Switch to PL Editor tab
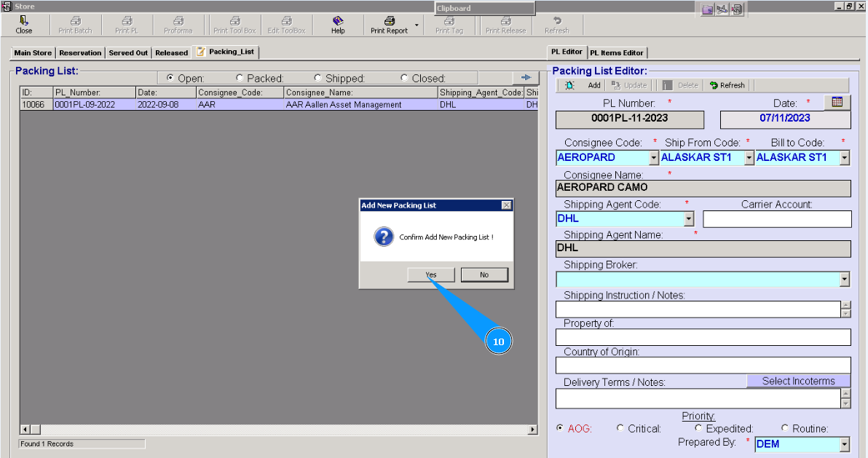 567,52
